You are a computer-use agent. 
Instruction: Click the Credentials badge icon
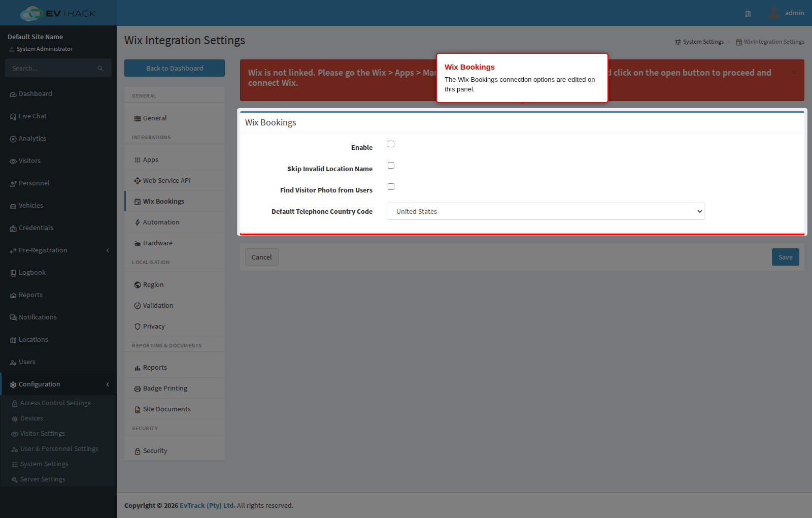point(13,229)
